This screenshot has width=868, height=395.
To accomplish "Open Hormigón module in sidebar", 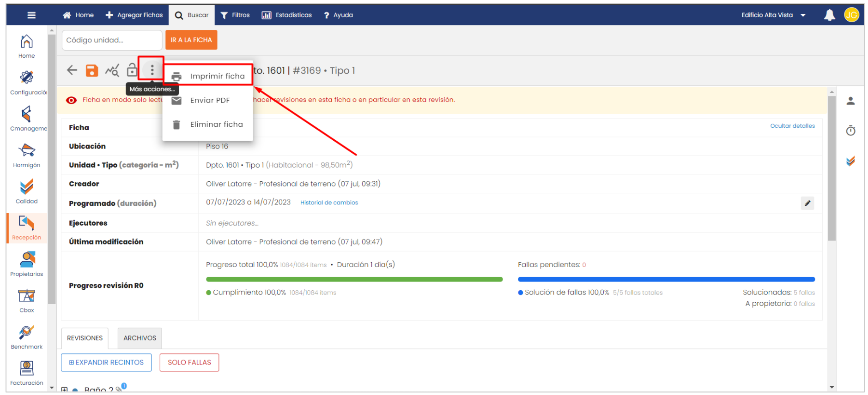I will click(x=26, y=156).
